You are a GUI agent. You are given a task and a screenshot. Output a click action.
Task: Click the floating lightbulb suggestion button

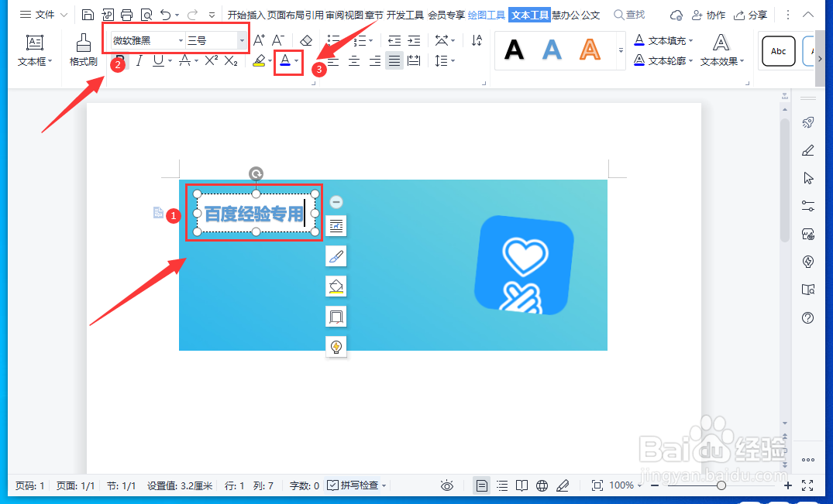pyautogui.click(x=336, y=346)
